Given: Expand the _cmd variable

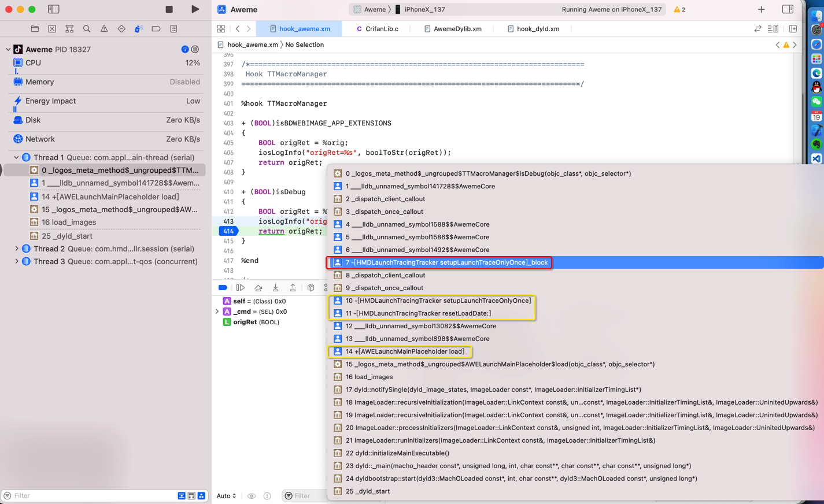Looking at the screenshot, I should 217,312.
